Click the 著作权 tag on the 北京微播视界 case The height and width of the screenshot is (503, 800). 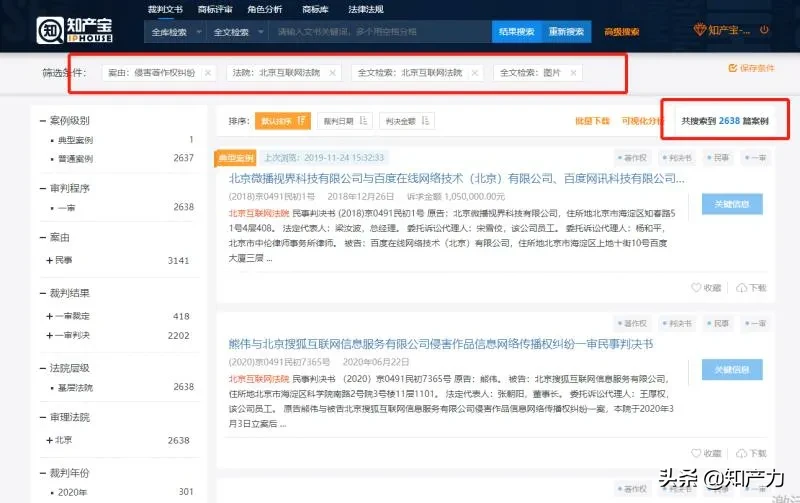(632, 158)
